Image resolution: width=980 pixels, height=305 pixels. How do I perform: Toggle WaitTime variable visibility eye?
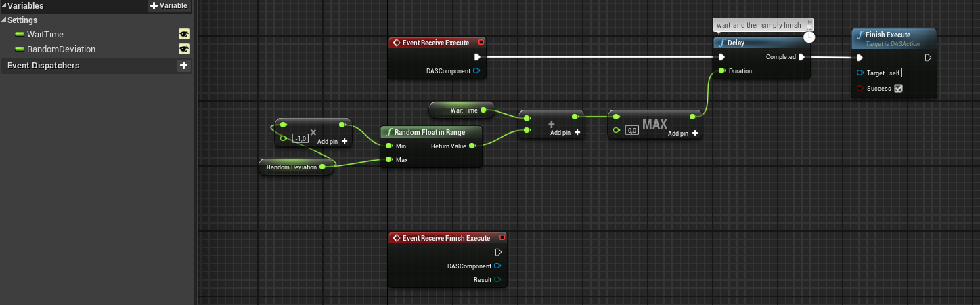183,34
